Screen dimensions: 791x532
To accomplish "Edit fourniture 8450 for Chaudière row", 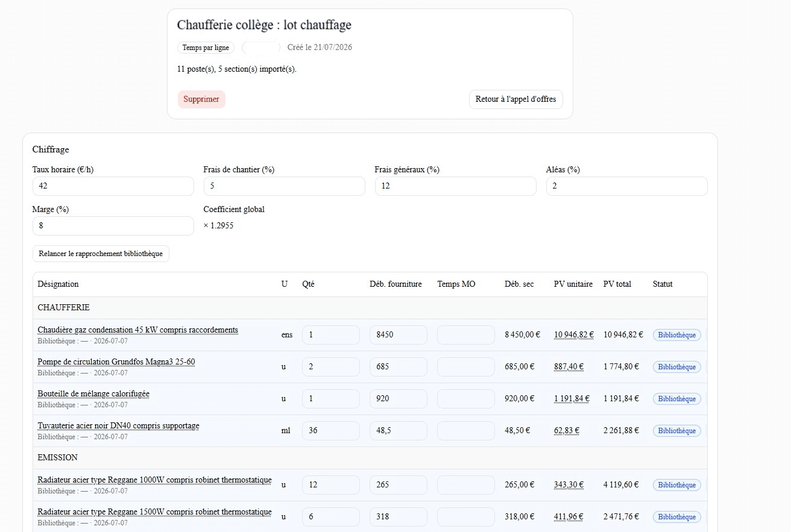I will click(399, 335).
